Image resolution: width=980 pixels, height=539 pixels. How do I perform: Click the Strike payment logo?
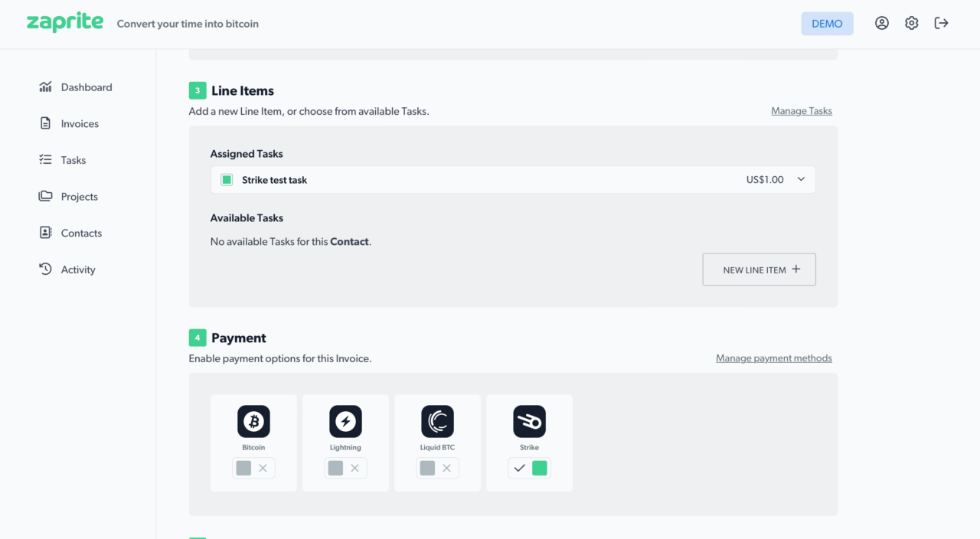click(529, 421)
